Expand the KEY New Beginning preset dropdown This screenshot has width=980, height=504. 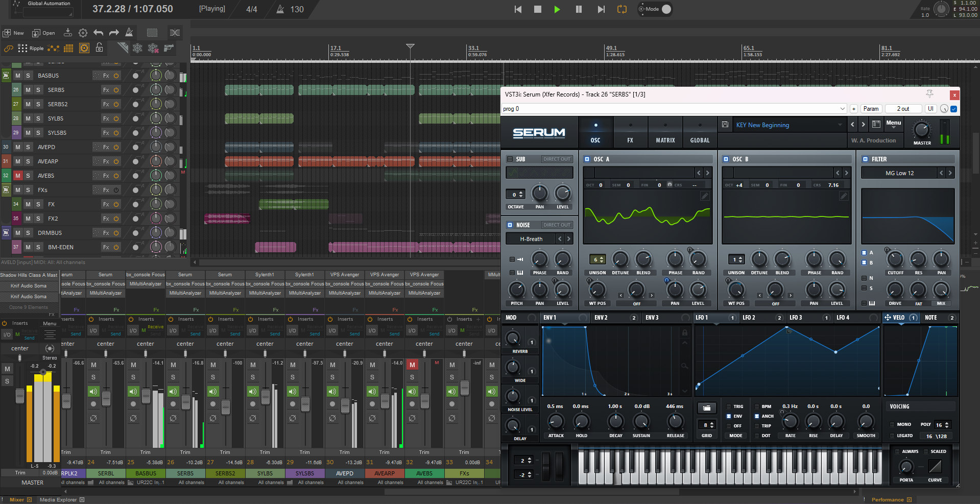coord(840,125)
